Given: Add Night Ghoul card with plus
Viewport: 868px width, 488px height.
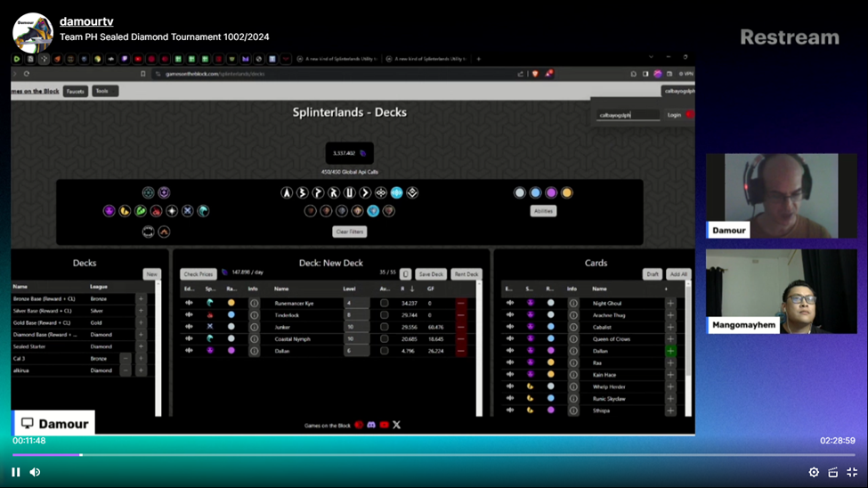Looking at the screenshot, I should (x=670, y=303).
